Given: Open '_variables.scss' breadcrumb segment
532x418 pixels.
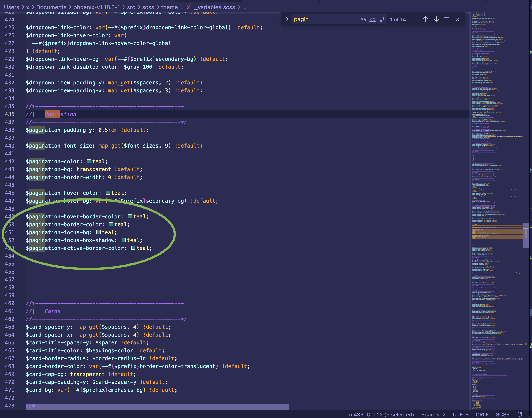Looking at the screenshot, I should pyautogui.click(x=215, y=7).
